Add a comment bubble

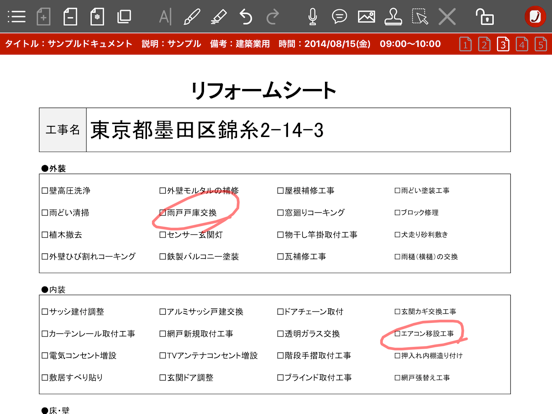(x=339, y=17)
